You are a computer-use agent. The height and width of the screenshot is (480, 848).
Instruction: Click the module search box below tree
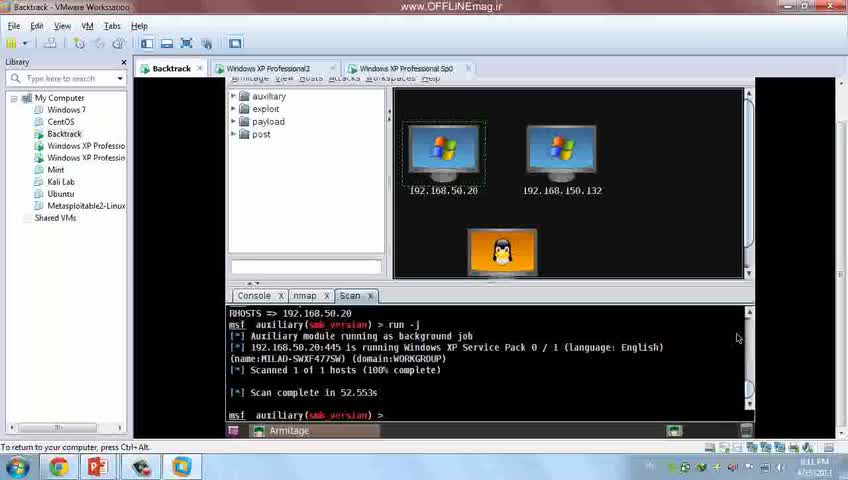tap(306, 266)
